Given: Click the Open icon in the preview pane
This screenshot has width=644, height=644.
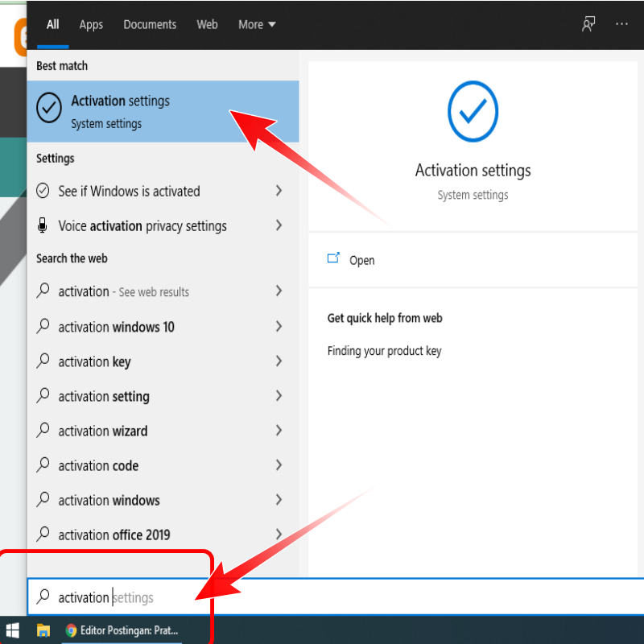Looking at the screenshot, I should [334, 259].
